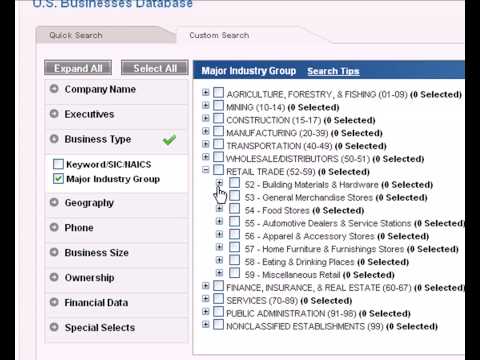Click the Phone section arrow icon

[54, 227]
